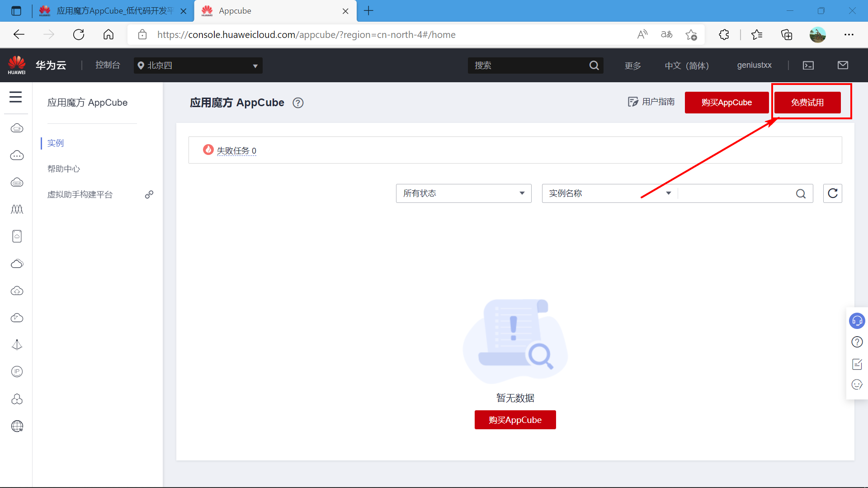Expand the 实例名称 search field dropdown
The image size is (868, 488).
coord(609,193)
